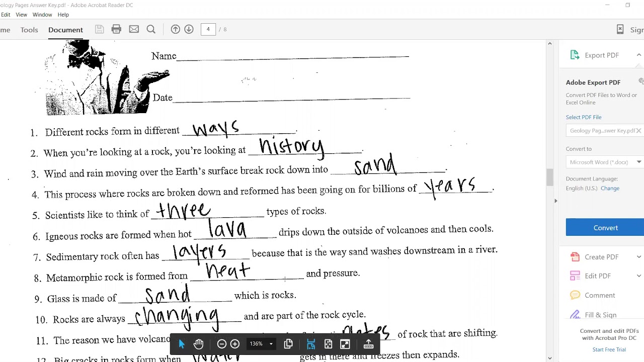Open the Find text magnifier
Image resolution: width=644 pixels, height=362 pixels.
point(151,29)
